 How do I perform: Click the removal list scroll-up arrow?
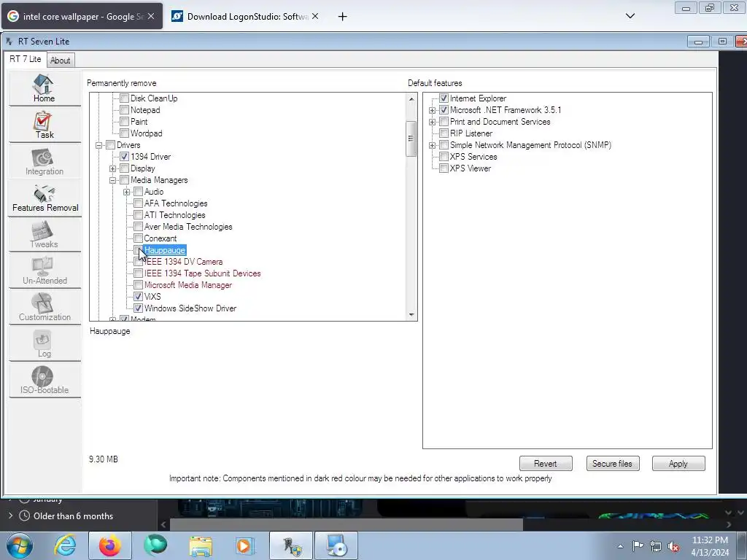pyautogui.click(x=411, y=99)
